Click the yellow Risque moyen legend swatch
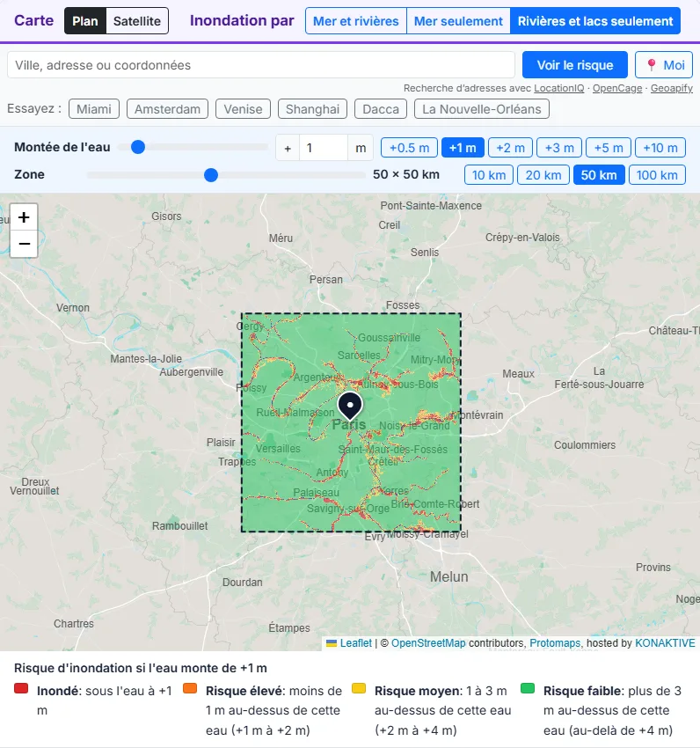Viewport: 700px width, 748px height. point(359,688)
